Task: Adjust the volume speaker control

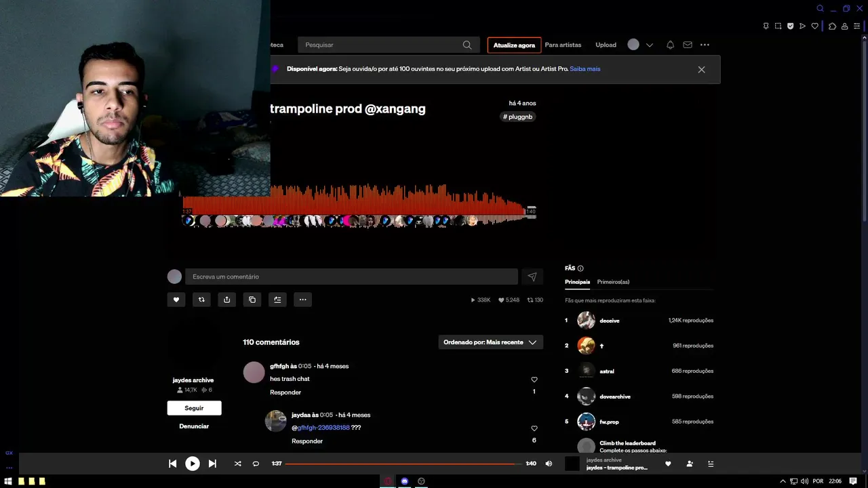Action: tap(549, 464)
